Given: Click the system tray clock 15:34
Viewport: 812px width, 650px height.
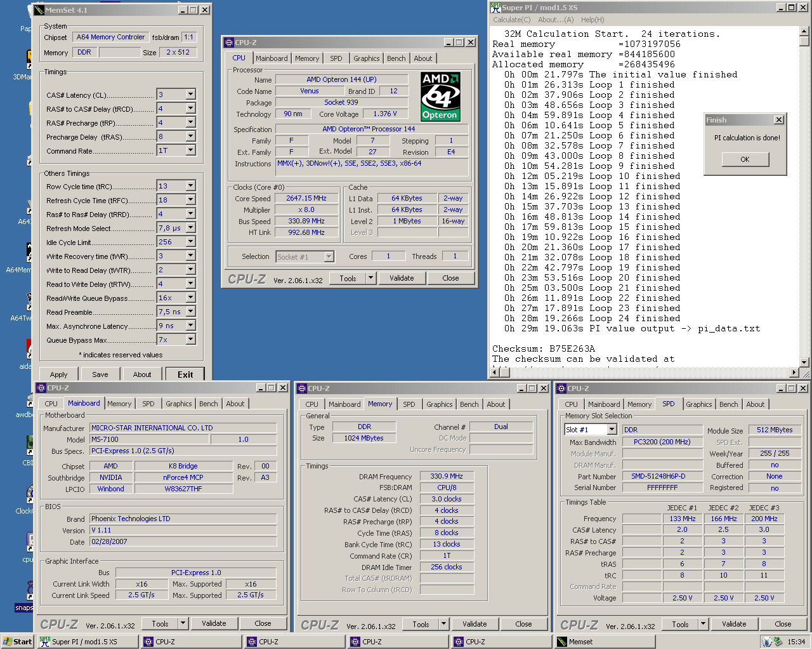Looking at the screenshot, I should (796, 642).
